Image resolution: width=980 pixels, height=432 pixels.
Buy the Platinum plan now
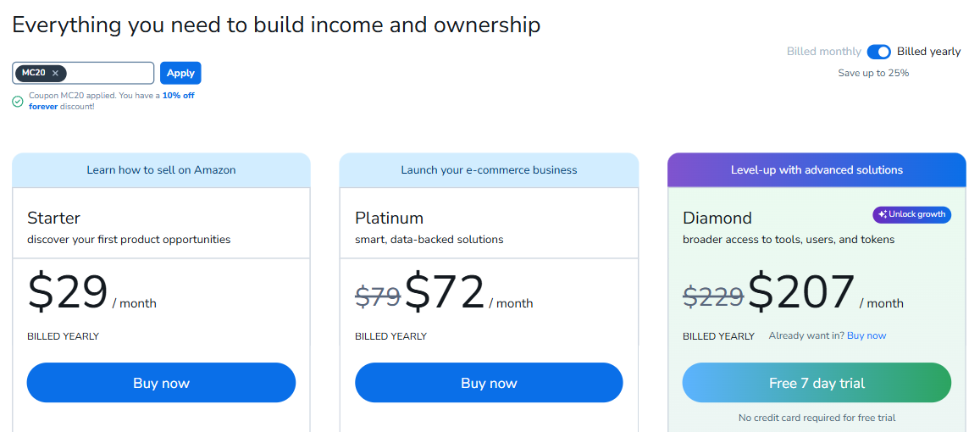489,383
